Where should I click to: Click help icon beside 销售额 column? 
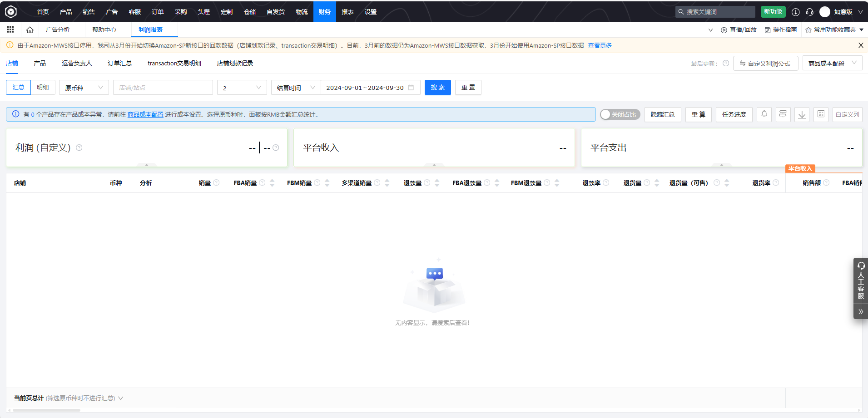pyautogui.click(x=826, y=182)
